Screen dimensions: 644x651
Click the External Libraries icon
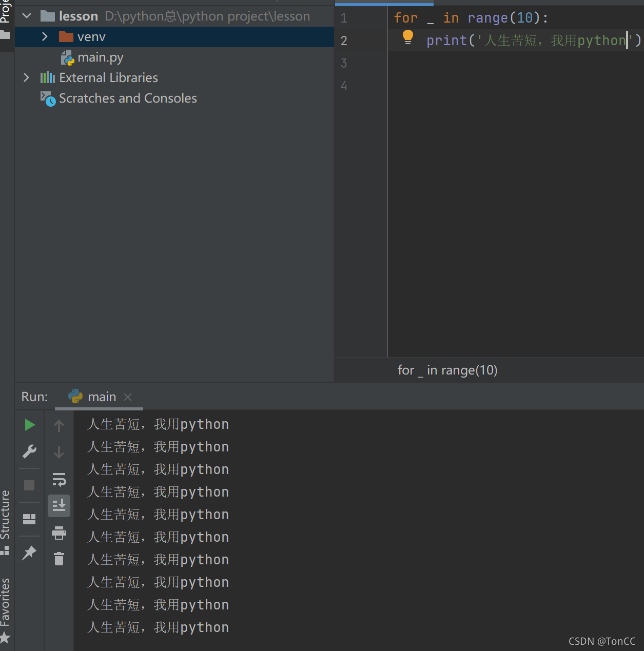[x=48, y=77]
